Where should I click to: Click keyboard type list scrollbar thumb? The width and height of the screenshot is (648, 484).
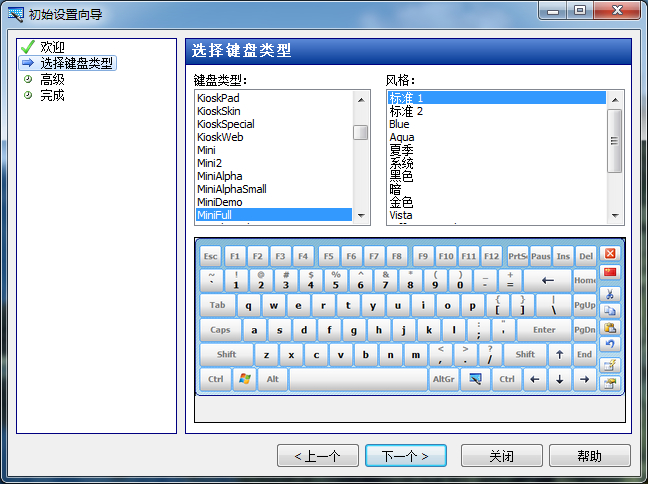[x=361, y=133]
